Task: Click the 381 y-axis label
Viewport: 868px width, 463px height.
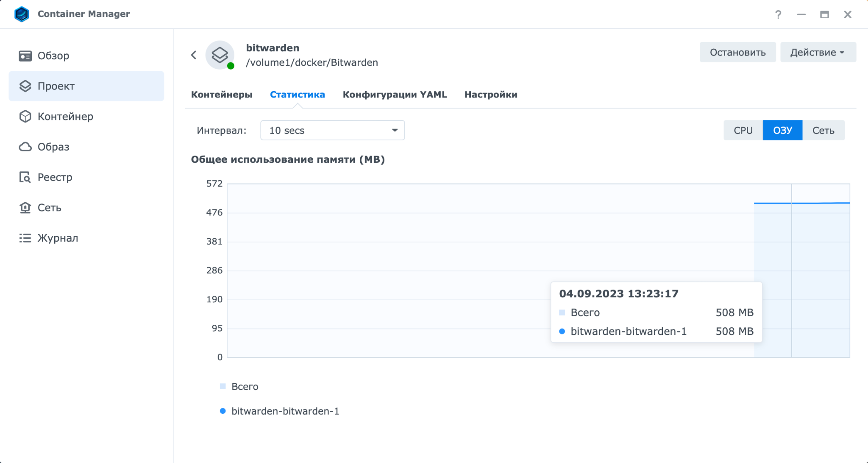Action: (x=214, y=241)
